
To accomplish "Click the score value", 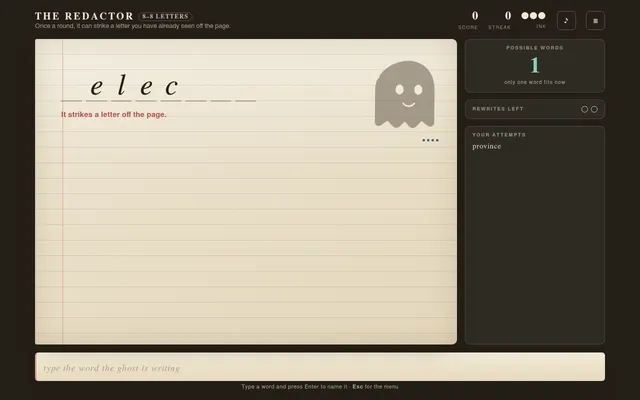I will pos(475,16).
